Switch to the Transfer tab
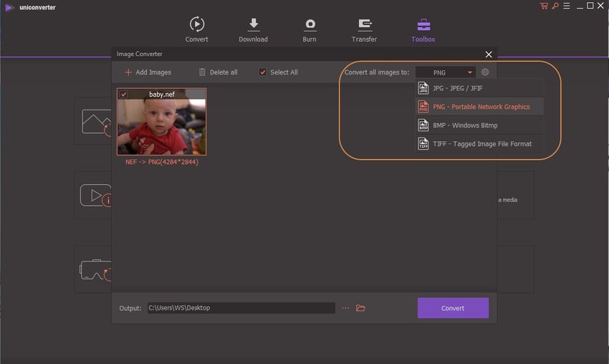Viewport: 609px width, 364px height. point(364,24)
